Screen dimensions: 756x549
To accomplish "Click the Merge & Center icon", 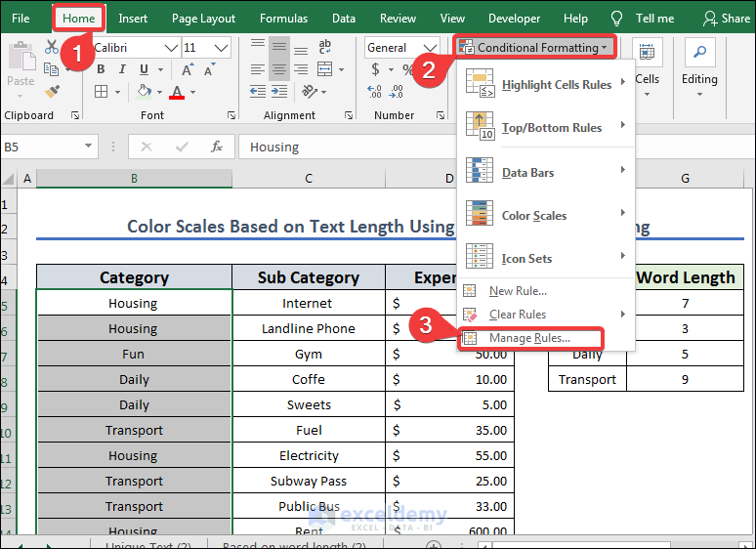I will 323,69.
